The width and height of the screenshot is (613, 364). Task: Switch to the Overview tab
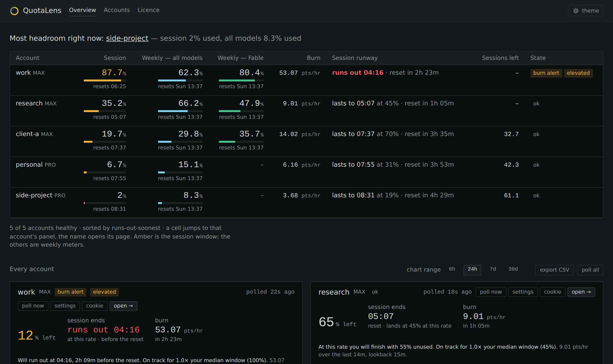(82, 10)
